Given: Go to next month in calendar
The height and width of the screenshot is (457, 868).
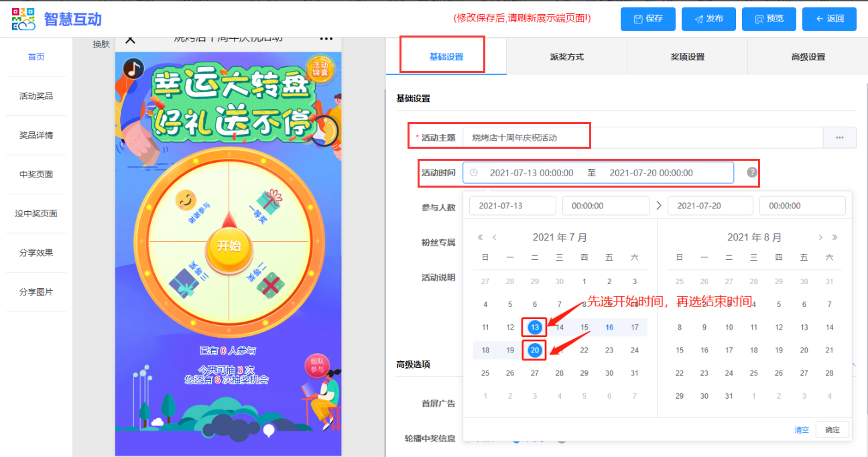Looking at the screenshot, I should (x=820, y=238).
